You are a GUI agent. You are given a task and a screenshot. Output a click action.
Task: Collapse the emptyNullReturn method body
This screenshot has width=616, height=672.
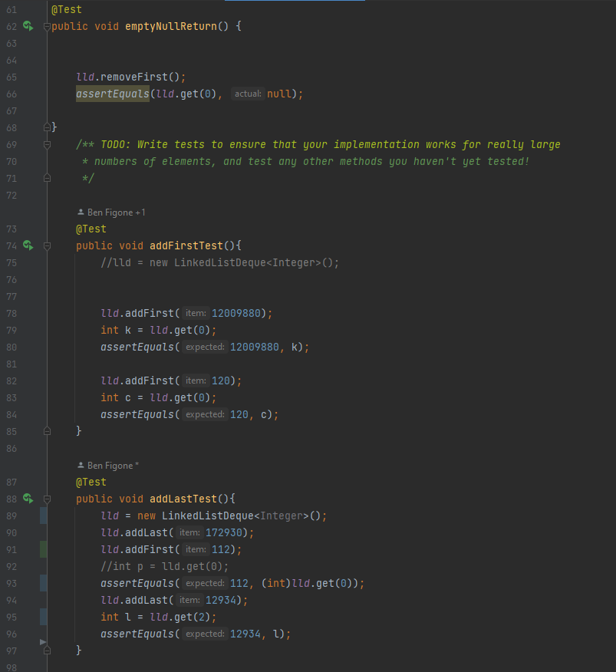click(47, 27)
